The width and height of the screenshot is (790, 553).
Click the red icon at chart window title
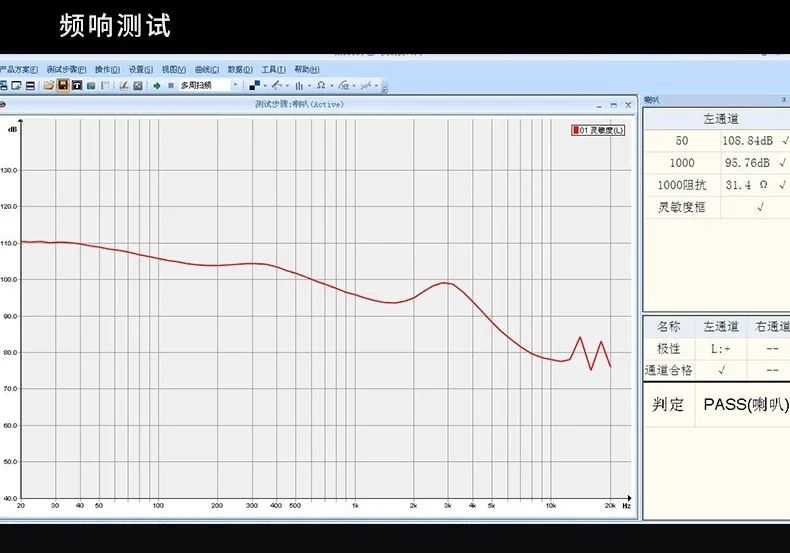coord(2,105)
